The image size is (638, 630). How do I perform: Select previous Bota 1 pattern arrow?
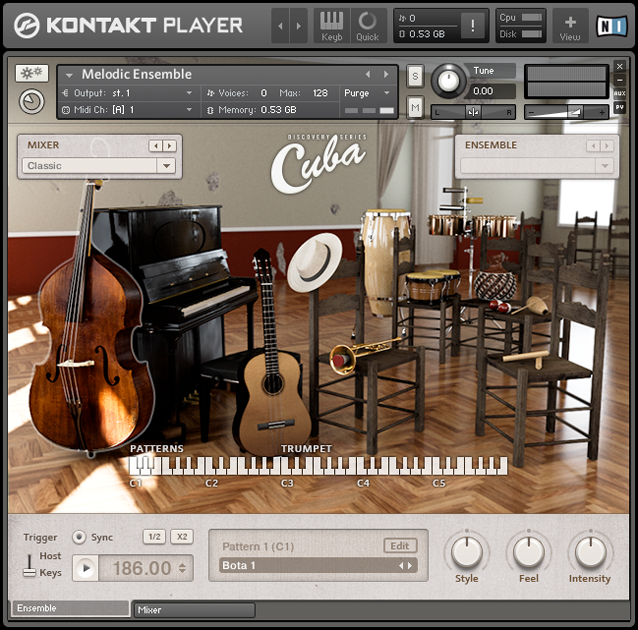401,566
